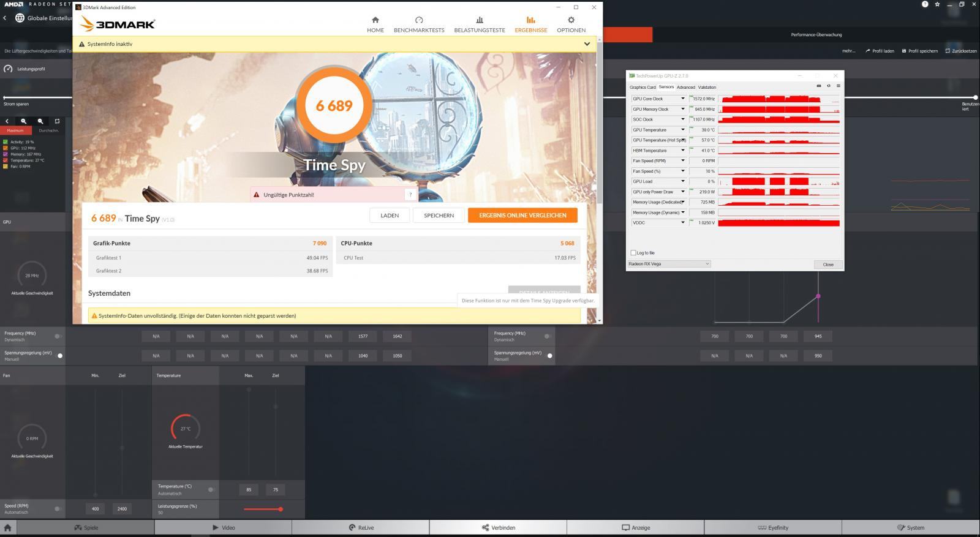Open SOC Clock sensor dropdown

(x=683, y=119)
